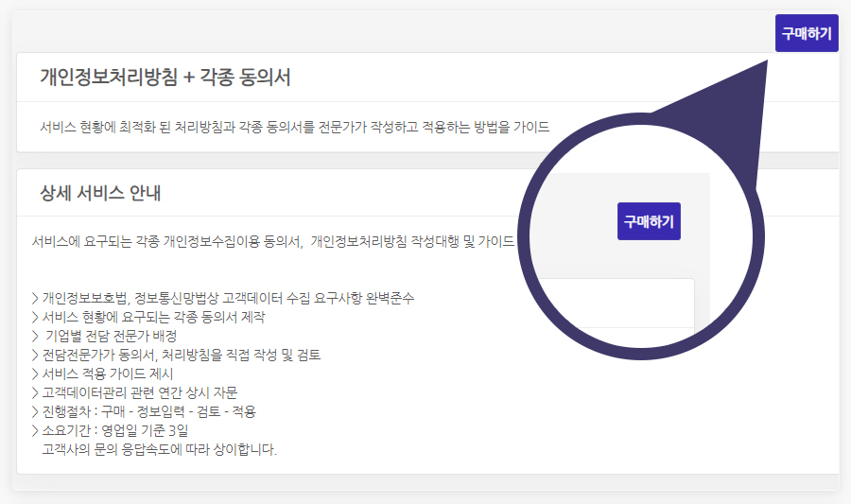Click the sentence starting 서비스에 요구되는 각종 개인정보수집이용
The height and width of the screenshot is (504, 851).
[273, 241]
